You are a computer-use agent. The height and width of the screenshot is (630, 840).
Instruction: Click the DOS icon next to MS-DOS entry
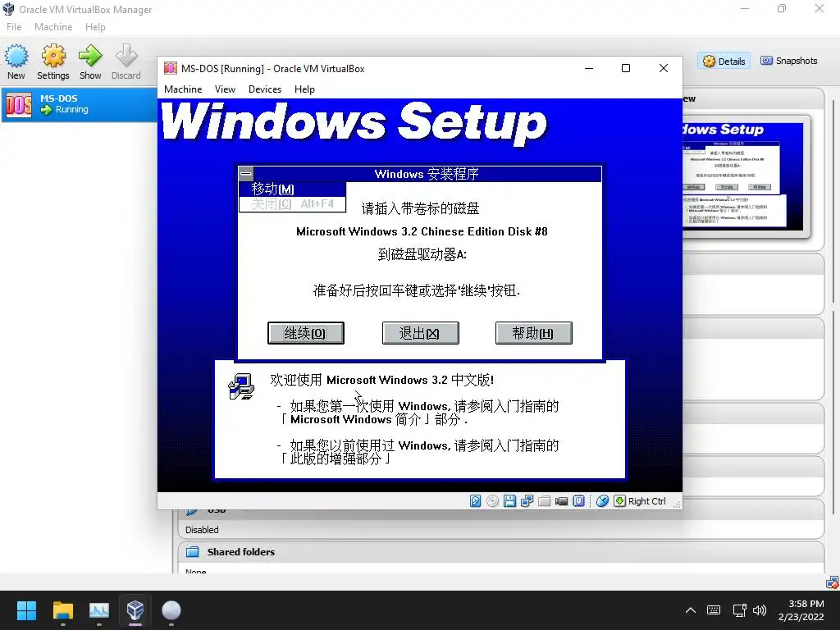pyautogui.click(x=19, y=104)
